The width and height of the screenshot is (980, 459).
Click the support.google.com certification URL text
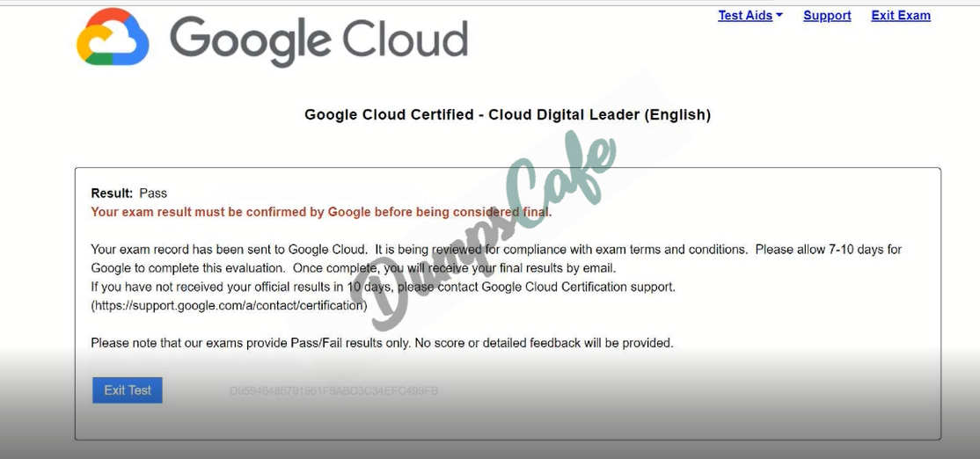(230, 306)
